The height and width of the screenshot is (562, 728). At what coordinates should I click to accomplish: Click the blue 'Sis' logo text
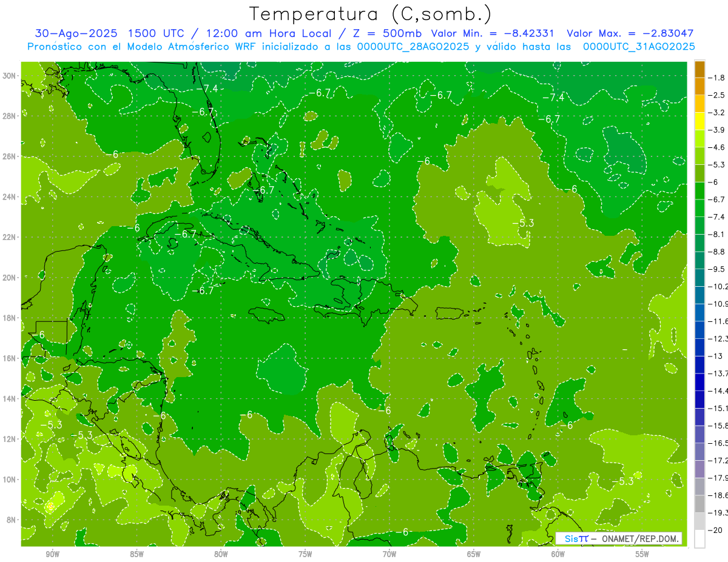(x=571, y=538)
